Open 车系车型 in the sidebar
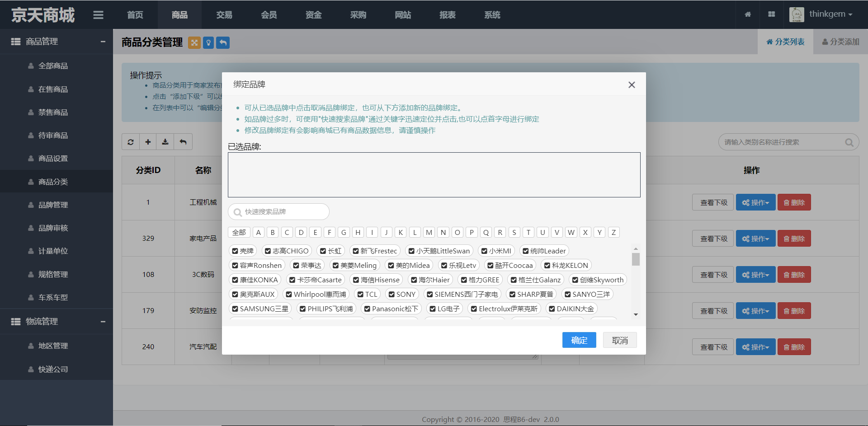 57,298
